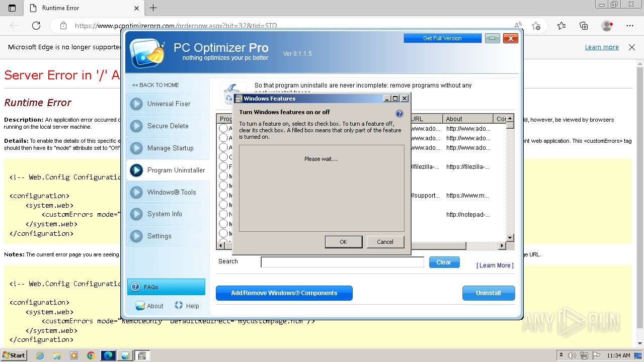This screenshot has height=362, width=644.
Task: Click the Manage Startup arrow icon
Action: 136,148
